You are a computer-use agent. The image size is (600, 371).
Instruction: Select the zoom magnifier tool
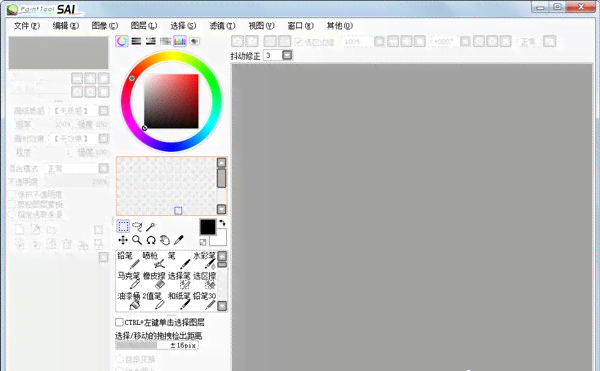tap(137, 240)
